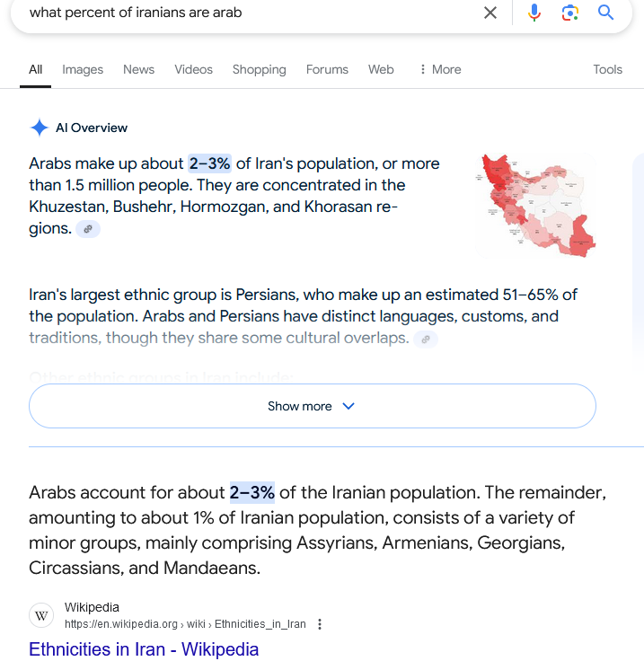Viewport: 644px width, 670px height.
Task: Go to the Forums tab
Action: (x=327, y=69)
